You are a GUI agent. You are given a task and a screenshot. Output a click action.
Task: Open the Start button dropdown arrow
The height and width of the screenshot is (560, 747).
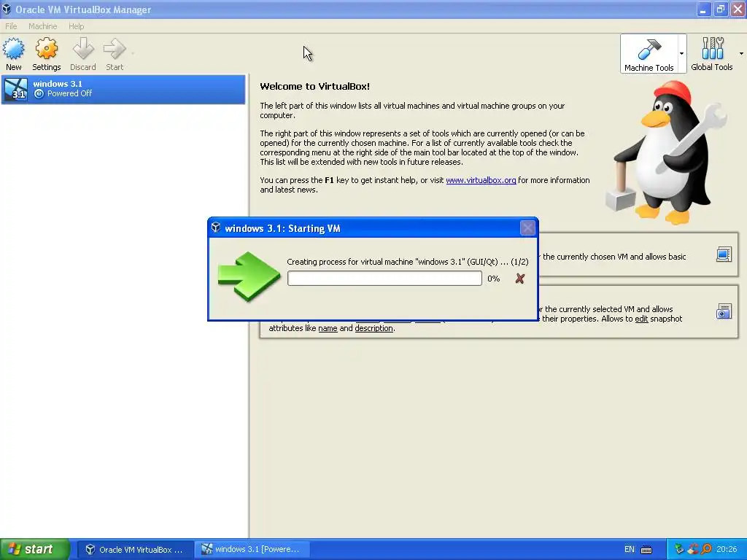pyautogui.click(x=133, y=53)
